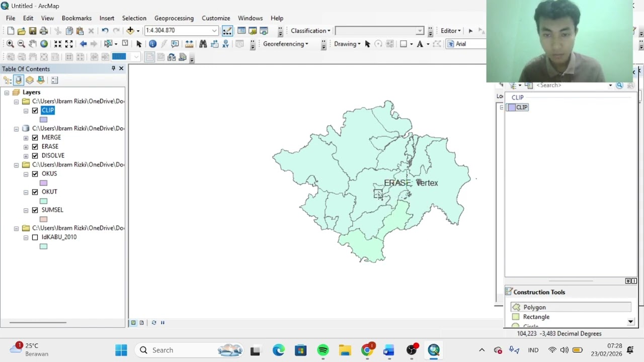Image resolution: width=644 pixels, height=362 pixels.
Task: Open the Find binoculars tool
Action: (x=203, y=44)
